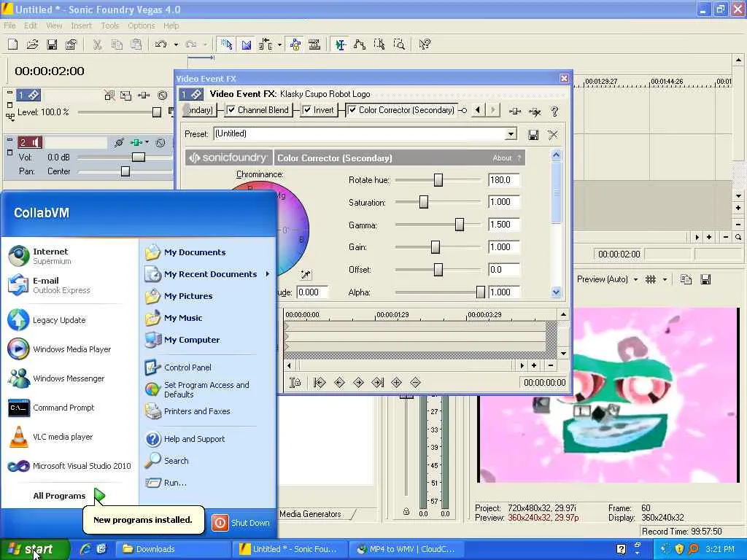Click the create keyframe plus diamond icon
The width and height of the screenshot is (747, 560).
coord(396,382)
